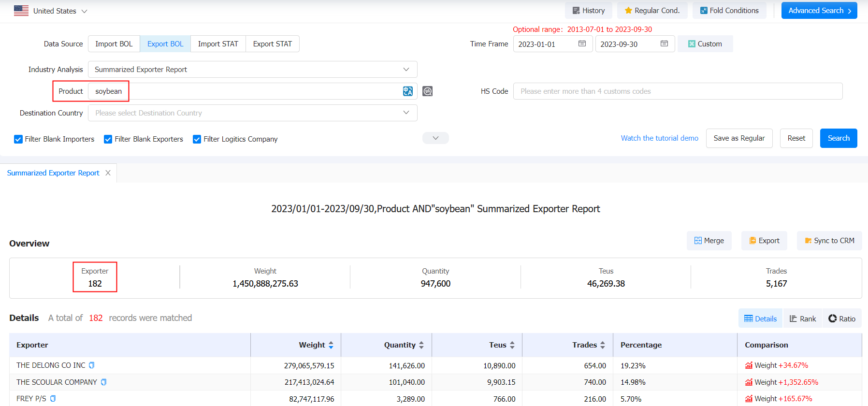868x406 pixels.
Task: Click the United States flag icon
Action: coord(21,11)
